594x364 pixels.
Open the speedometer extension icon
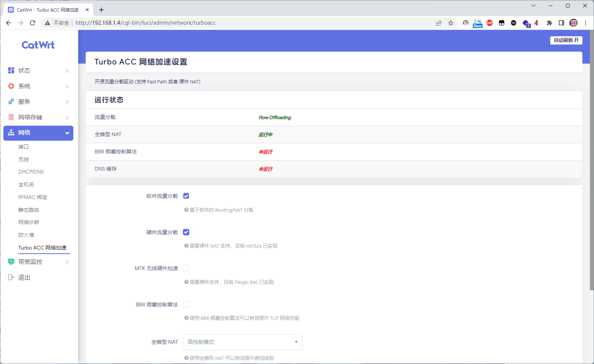[466, 23]
